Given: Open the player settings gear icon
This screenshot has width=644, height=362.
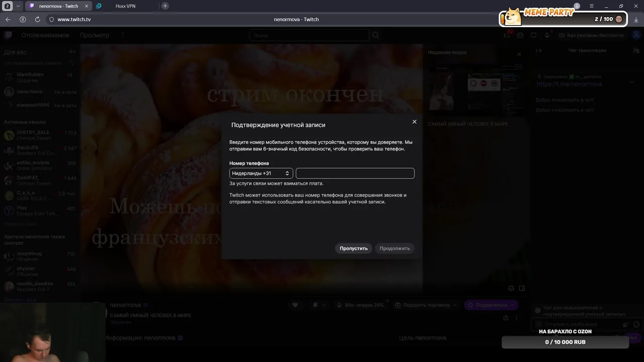Looking at the screenshot, I should point(511,288).
